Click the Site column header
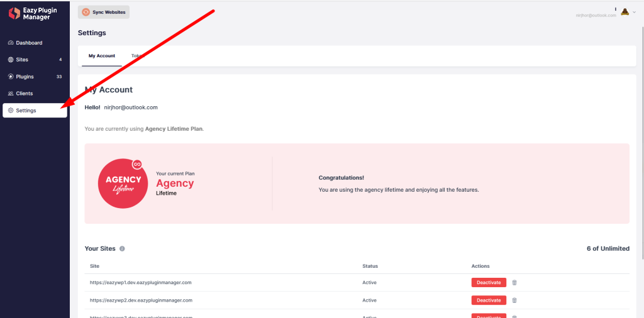644x318 pixels. (x=94, y=266)
